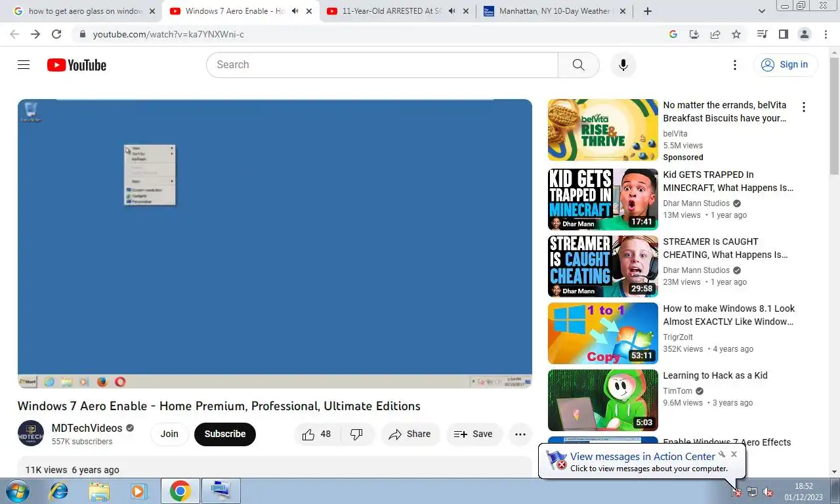840x504 pixels.
Task: Click TrigrZolt channel name
Action: pos(678,337)
